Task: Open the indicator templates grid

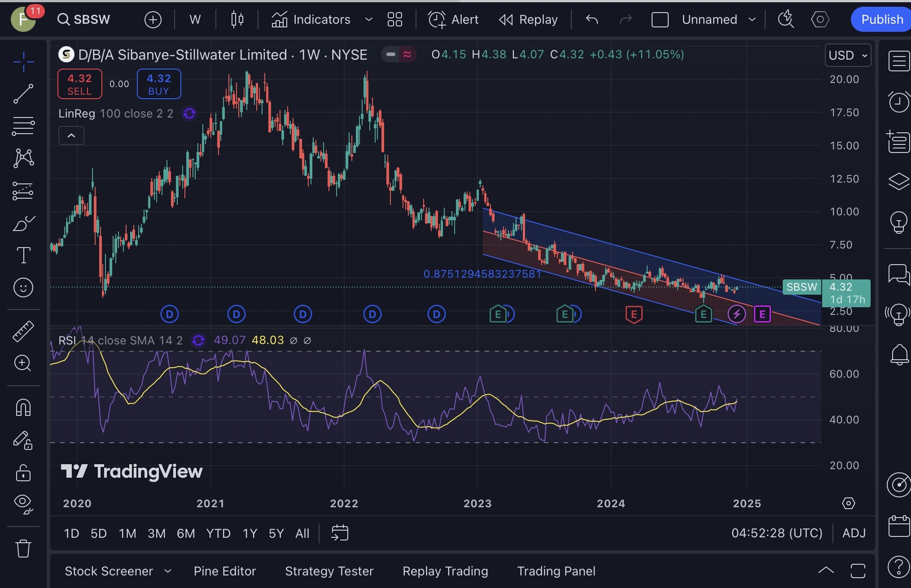Action: tap(394, 19)
